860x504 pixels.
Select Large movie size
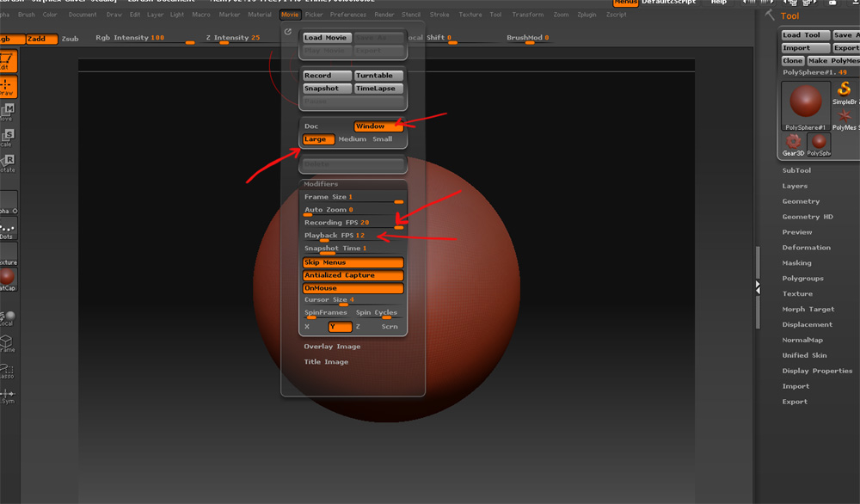pos(318,139)
